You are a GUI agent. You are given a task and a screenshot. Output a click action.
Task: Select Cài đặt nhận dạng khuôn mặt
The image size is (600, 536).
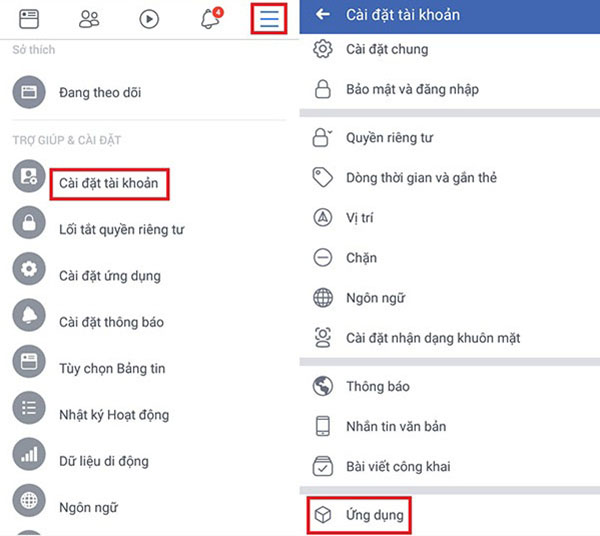tap(433, 338)
